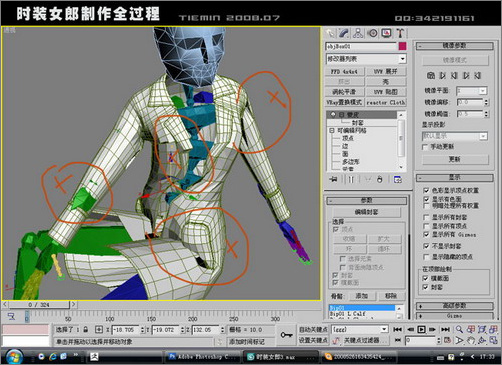Click the pan view hand icon
502x365 pixels.
click(471, 340)
